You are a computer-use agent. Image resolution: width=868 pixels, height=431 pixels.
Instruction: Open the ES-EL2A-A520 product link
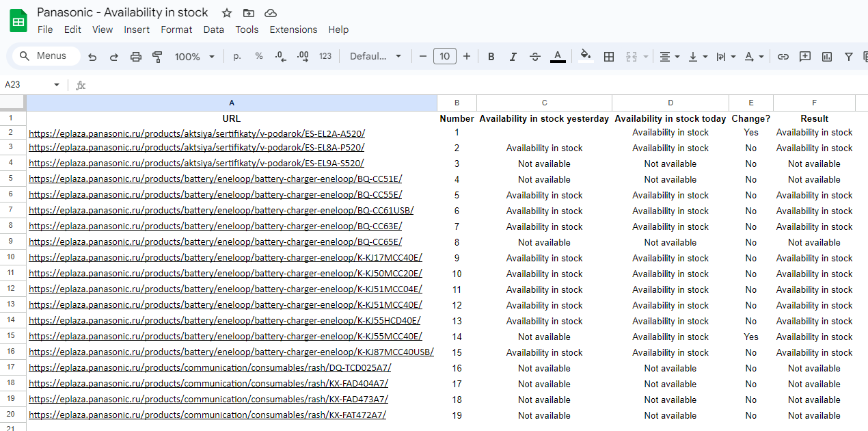pos(197,133)
